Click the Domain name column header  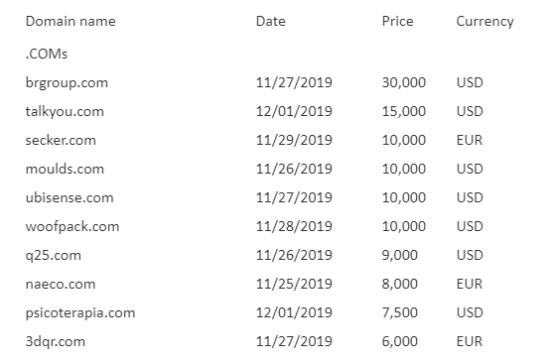coord(70,22)
